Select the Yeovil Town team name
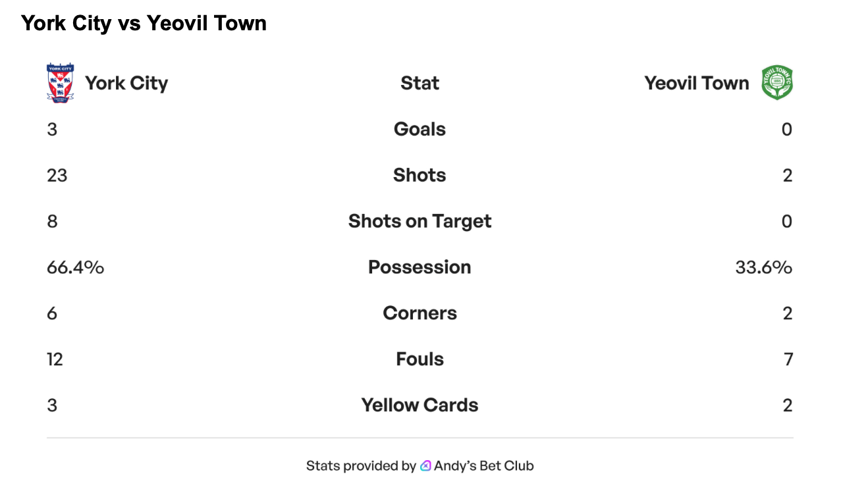The image size is (868, 499). pyautogui.click(x=697, y=83)
